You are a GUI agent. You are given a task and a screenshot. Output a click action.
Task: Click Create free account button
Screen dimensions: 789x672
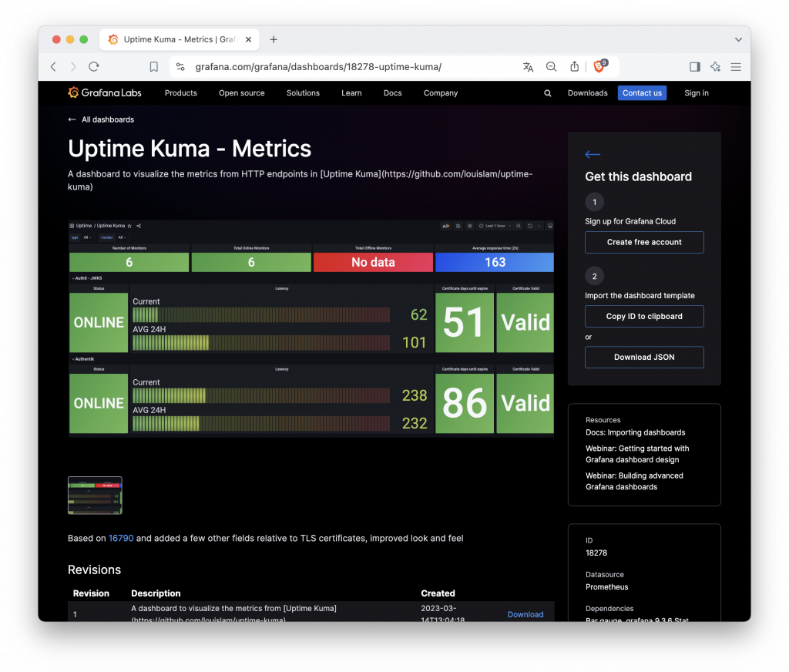tap(644, 242)
